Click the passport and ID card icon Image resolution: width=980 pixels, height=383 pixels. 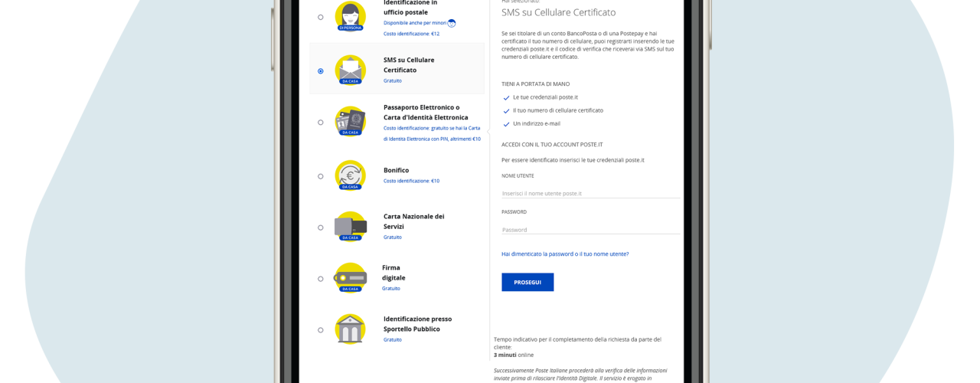point(350,121)
